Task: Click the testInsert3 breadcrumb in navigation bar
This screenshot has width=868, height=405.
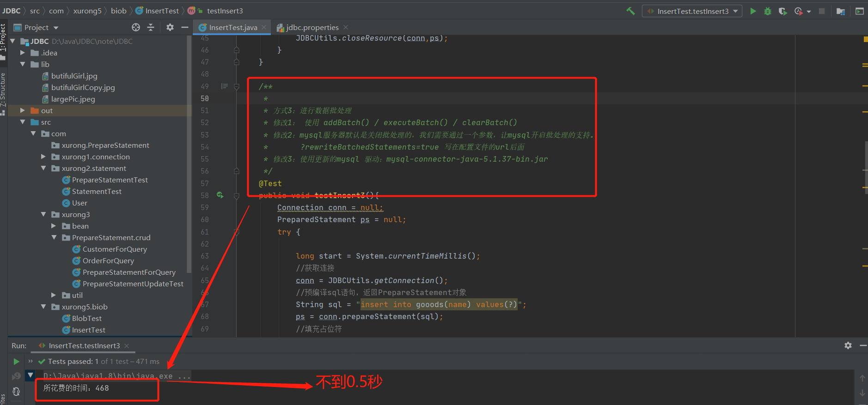Action: (225, 11)
